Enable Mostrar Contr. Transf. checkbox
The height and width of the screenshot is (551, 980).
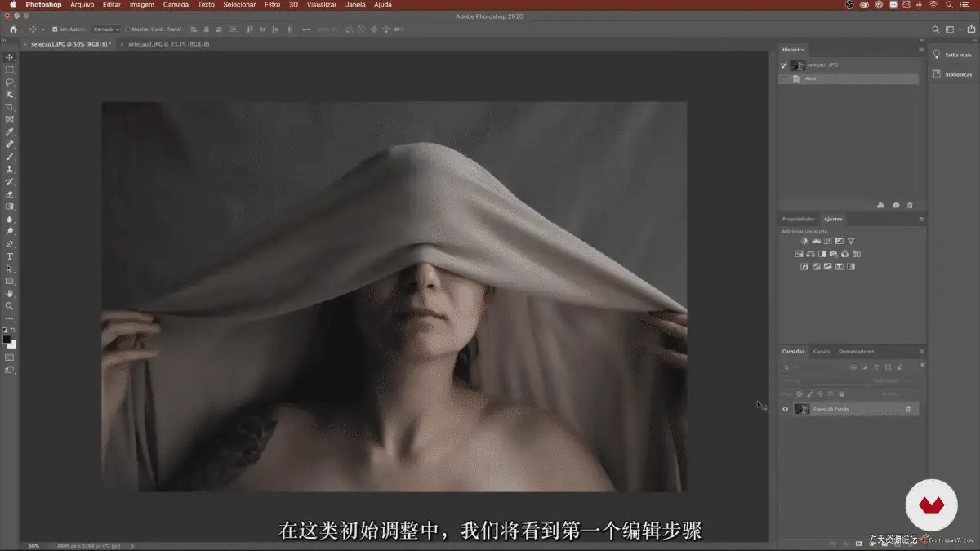tap(127, 29)
